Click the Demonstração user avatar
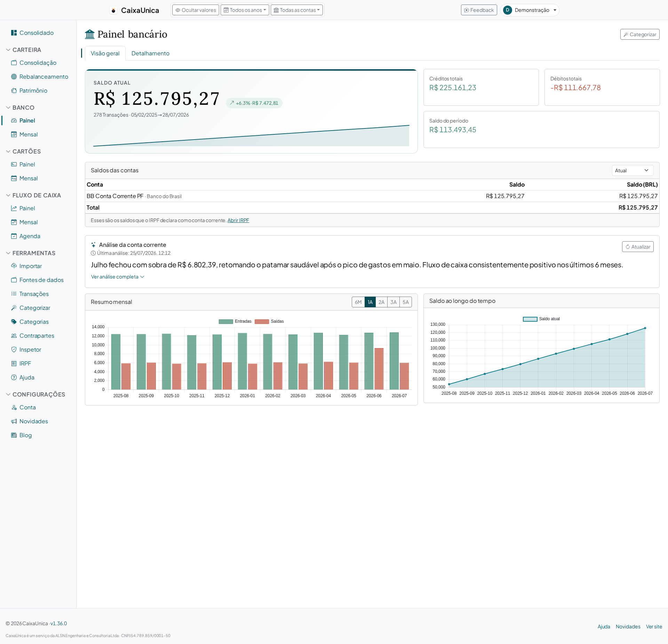 [x=508, y=10]
